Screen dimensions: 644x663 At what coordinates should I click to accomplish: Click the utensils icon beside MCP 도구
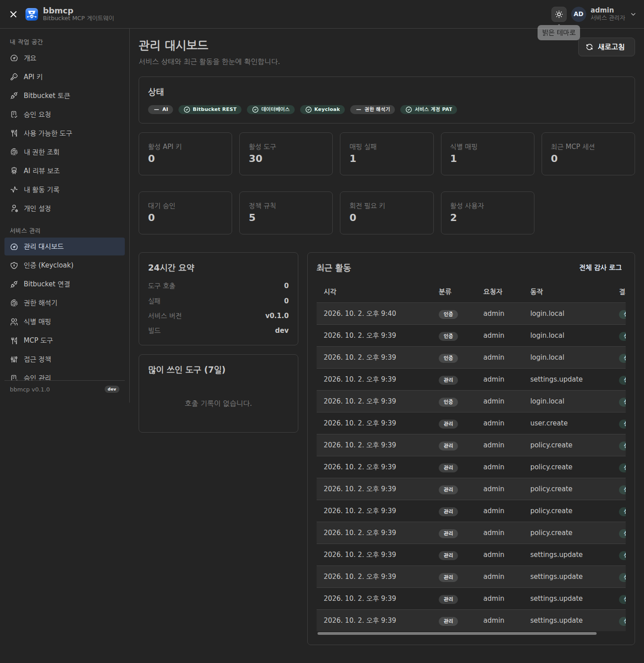(14, 340)
